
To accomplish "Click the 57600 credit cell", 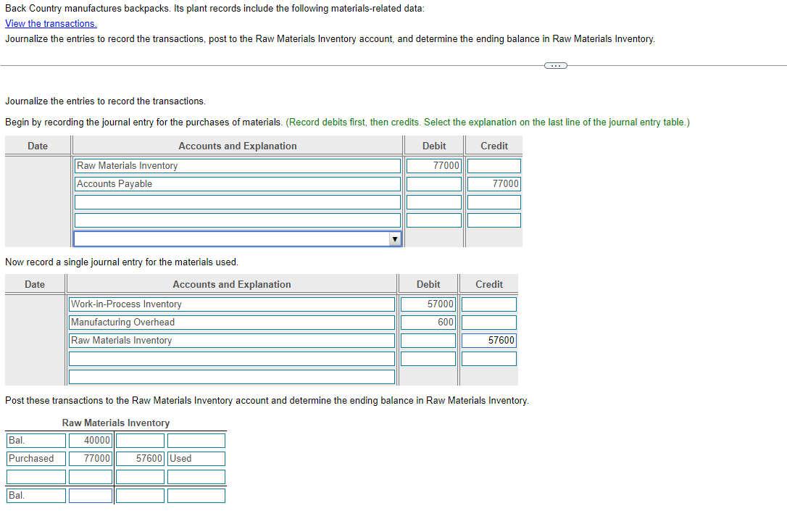I will 488,340.
